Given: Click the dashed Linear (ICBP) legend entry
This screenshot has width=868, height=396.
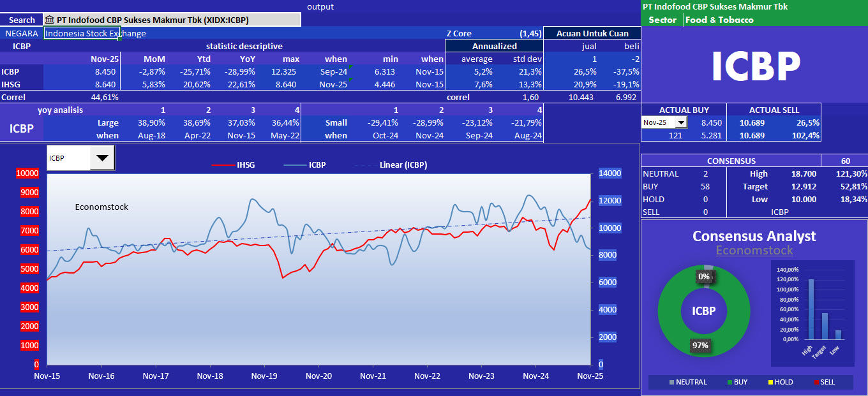Looking at the screenshot, I should coord(388,165).
